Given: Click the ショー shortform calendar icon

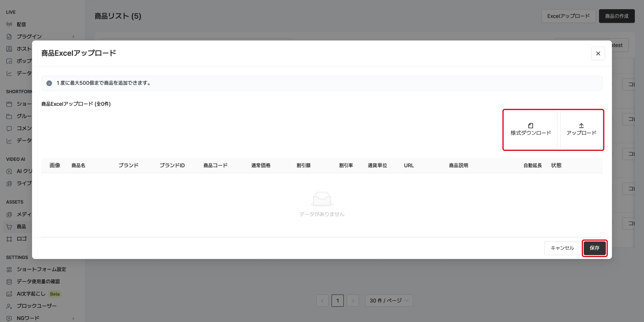Looking at the screenshot, I should [9, 104].
